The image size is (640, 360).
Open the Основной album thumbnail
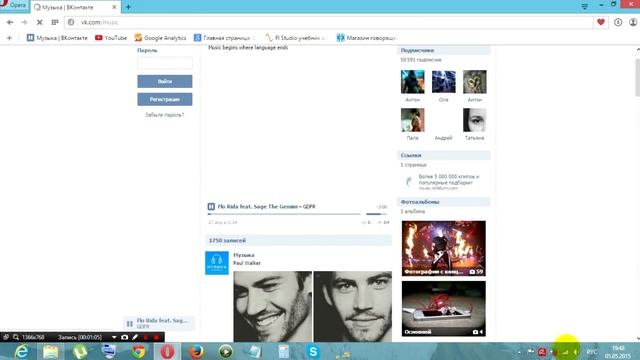pos(444,309)
